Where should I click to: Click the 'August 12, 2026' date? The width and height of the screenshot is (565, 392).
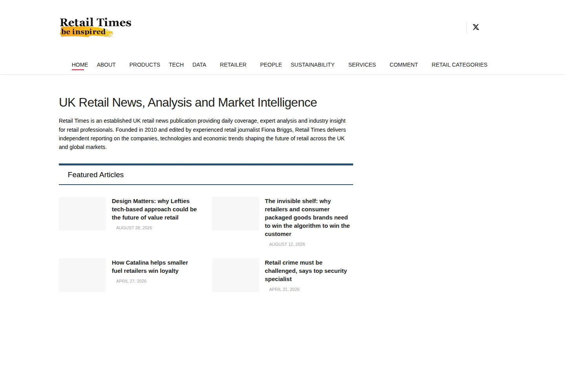287,244
